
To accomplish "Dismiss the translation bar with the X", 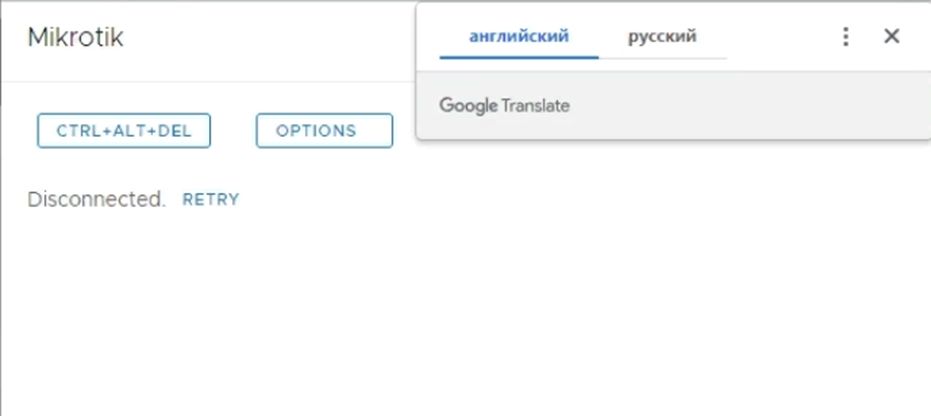I will [892, 37].
